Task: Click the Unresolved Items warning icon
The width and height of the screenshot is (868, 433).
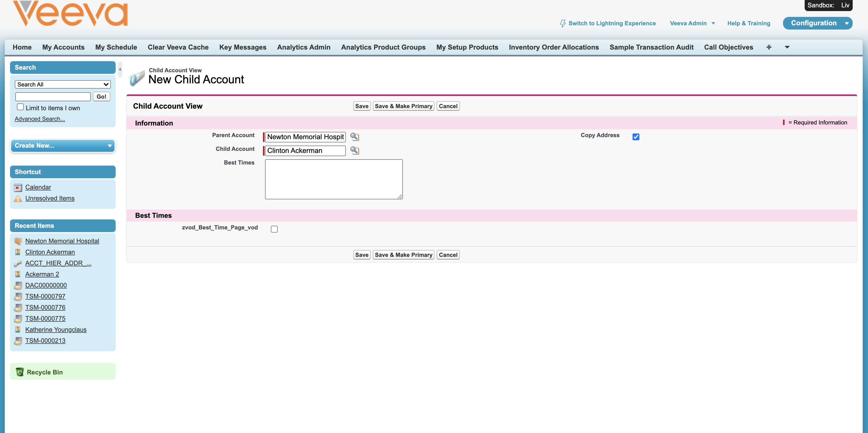Action: pos(18,199)
